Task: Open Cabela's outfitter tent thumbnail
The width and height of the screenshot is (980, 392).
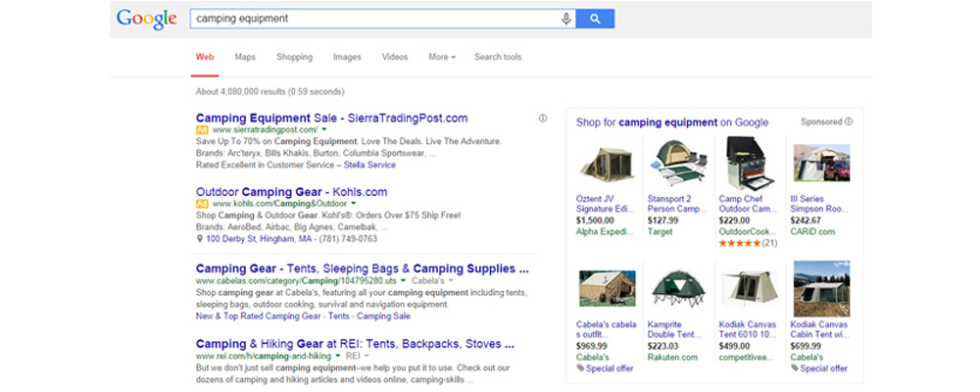Action: [x=608, y=288]
